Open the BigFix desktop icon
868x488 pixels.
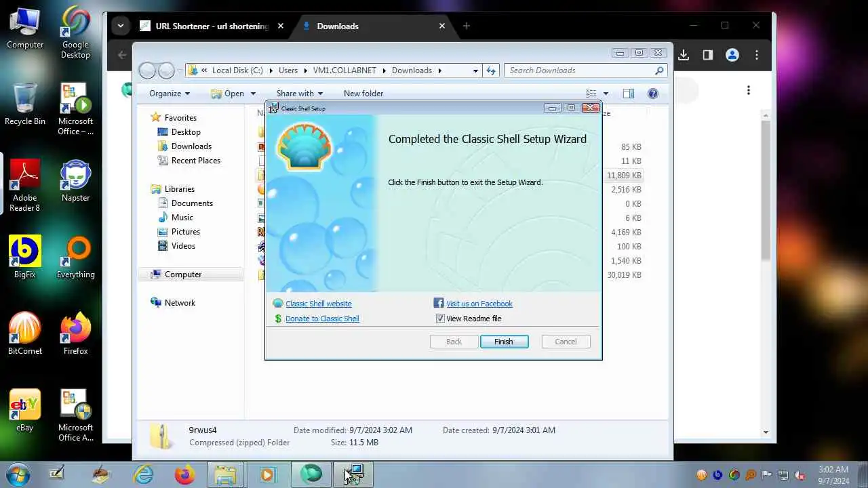pyautogui.click(x=25, y=258)
